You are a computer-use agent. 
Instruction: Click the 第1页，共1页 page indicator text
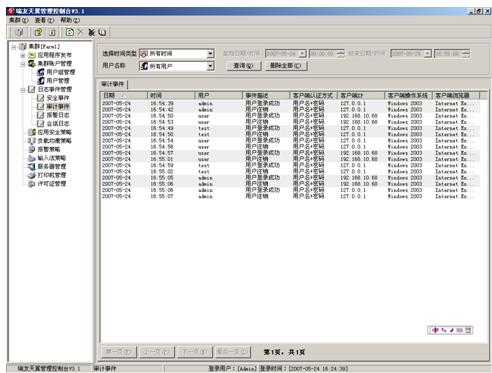(284, 352)
